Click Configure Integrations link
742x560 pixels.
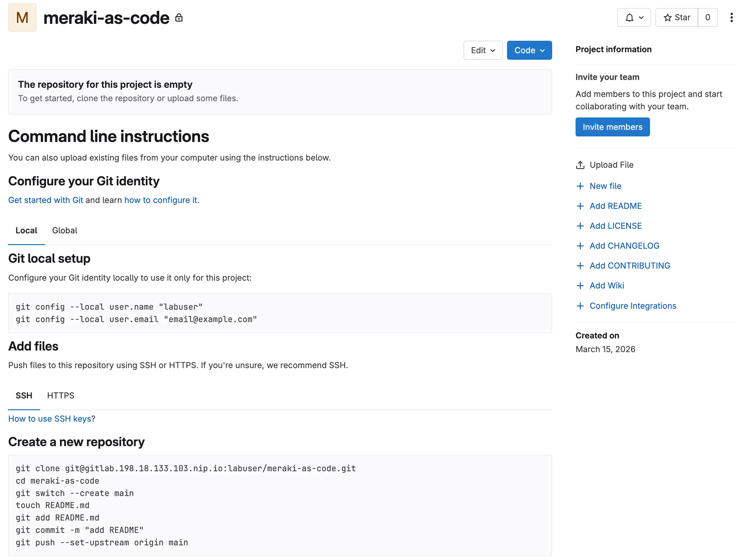point(633,306)
